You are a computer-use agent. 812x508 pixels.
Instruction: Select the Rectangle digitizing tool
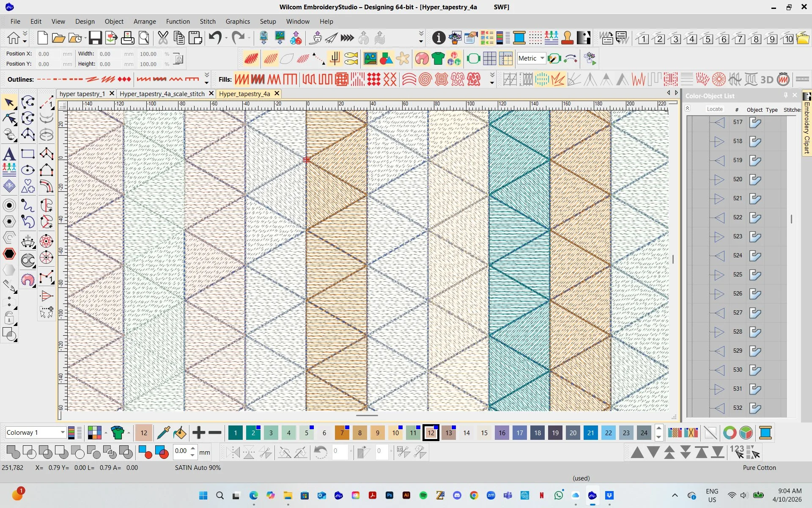click(x=28, y=153)
